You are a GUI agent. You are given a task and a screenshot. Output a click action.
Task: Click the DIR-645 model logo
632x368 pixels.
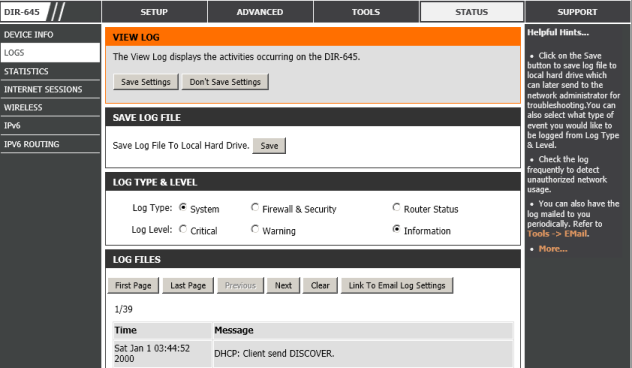22,12
